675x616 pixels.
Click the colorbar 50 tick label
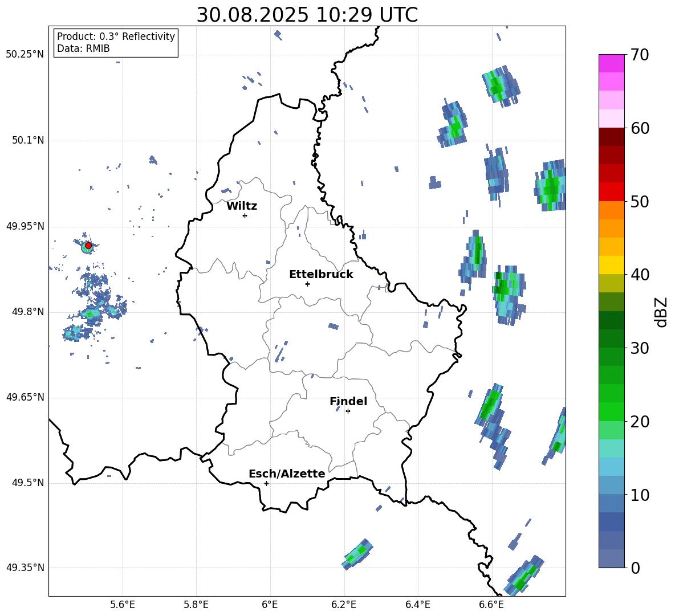click(x=640, y=202)
